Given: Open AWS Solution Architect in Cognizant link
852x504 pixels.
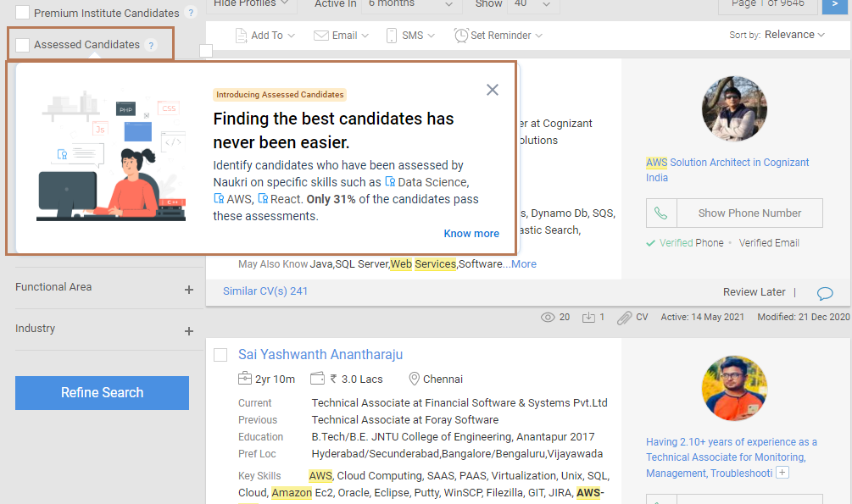Looking at the screenshot, I should tap(727, 170).
